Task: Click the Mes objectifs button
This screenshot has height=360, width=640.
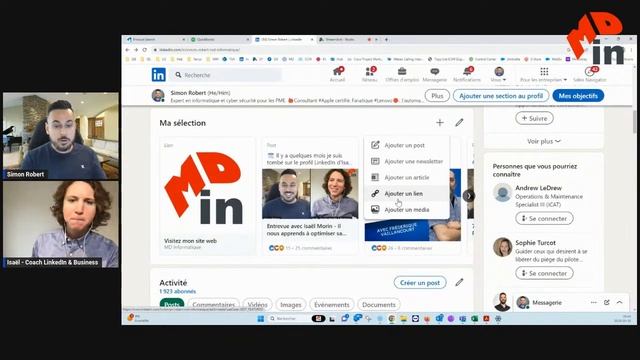Action: click(x=578, y=96)
